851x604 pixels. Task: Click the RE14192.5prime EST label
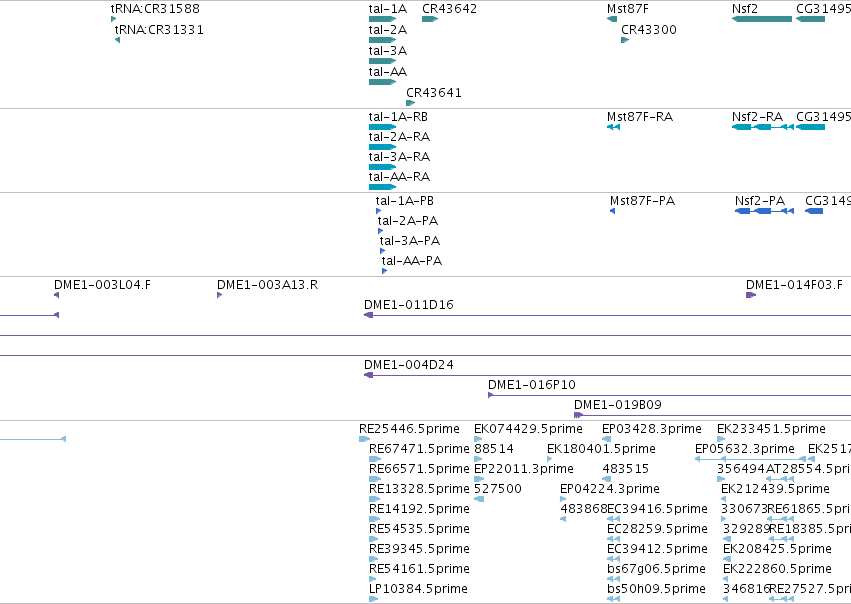[419, 509]
